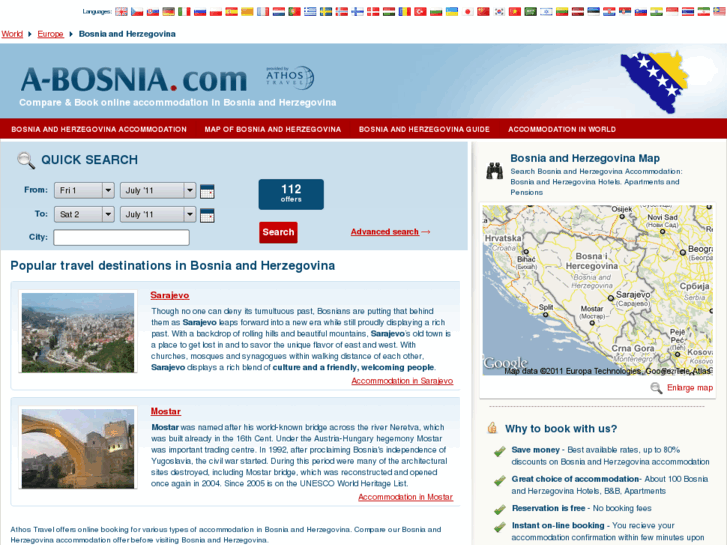Open the To day dropdown 'Sat 2'
This screenshot has width=727, height=545.
(84, 214)
